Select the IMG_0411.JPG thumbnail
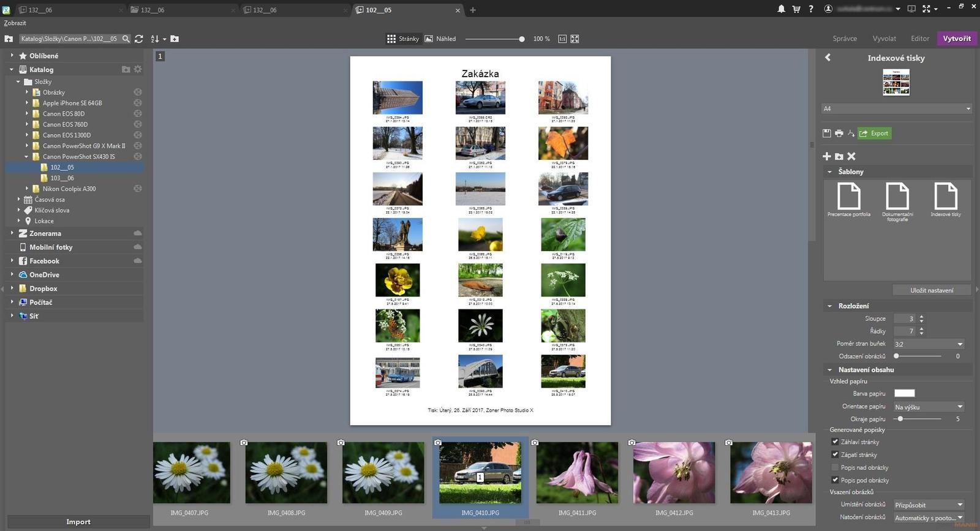This screenshot has height=531, width=980. 577,473
